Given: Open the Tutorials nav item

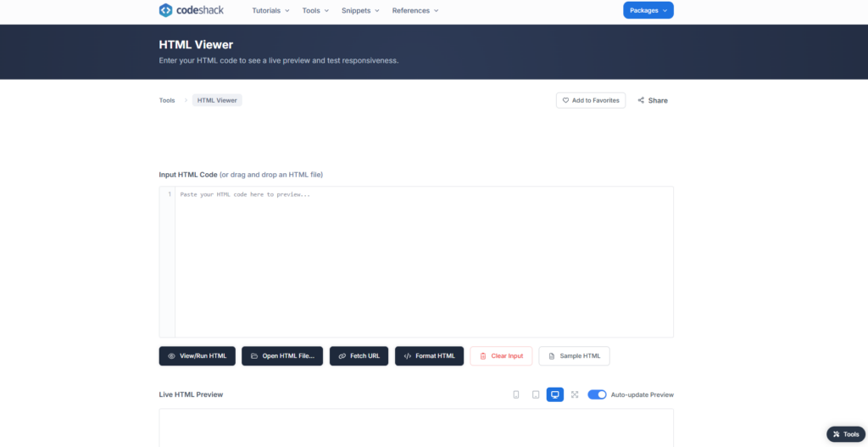Looking at the screenshot, I should point(270,10).
